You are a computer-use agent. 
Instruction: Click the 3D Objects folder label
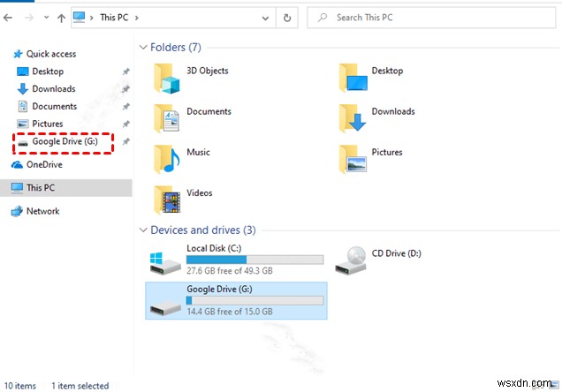coord(207,71)
